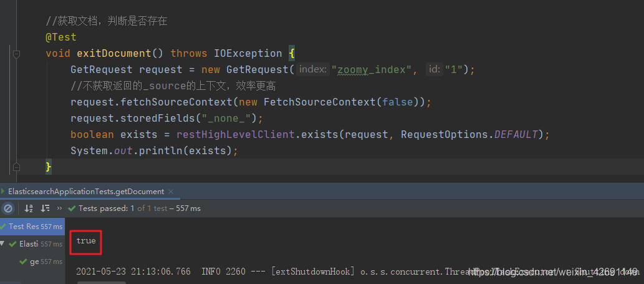Switch to the ElasticsearchApplicationTests.getDocument run tab
This screenshot has height=284, width=644.
(x=86, y=192)
